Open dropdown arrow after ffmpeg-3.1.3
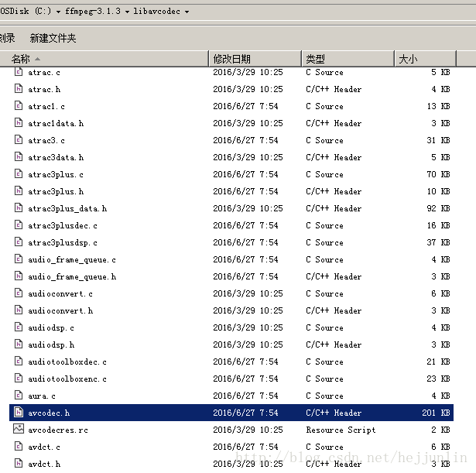Image resolution: width=476 pixels, height=473 pixels. point(127,12)
